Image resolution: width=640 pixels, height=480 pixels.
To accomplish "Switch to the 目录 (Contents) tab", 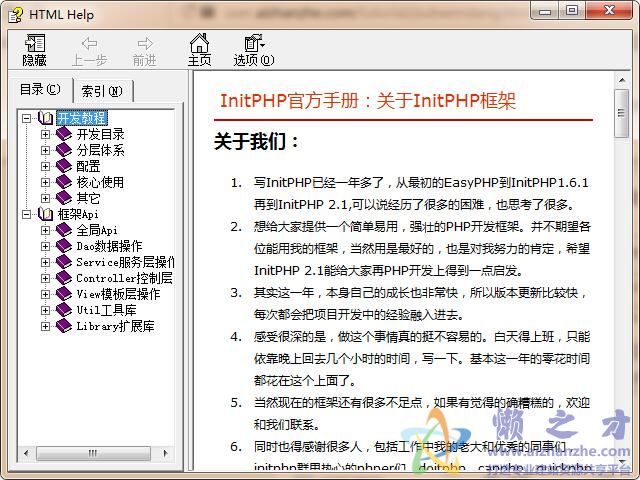I will (40, 89).
